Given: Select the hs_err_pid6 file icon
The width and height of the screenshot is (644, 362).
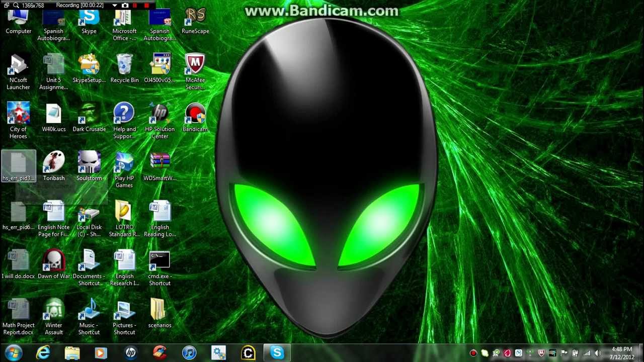Looking at the screenshot, I should point(18,216).
